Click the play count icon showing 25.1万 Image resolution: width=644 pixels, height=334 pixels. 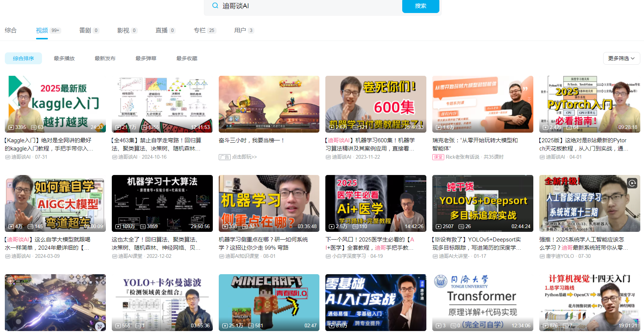pos(225,326)
